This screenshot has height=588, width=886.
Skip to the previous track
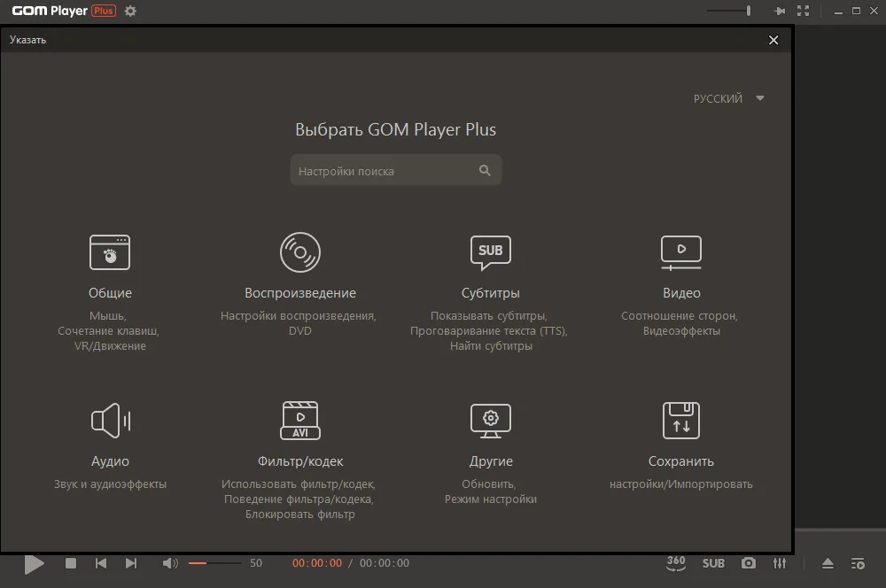click(x=101, y=563)
